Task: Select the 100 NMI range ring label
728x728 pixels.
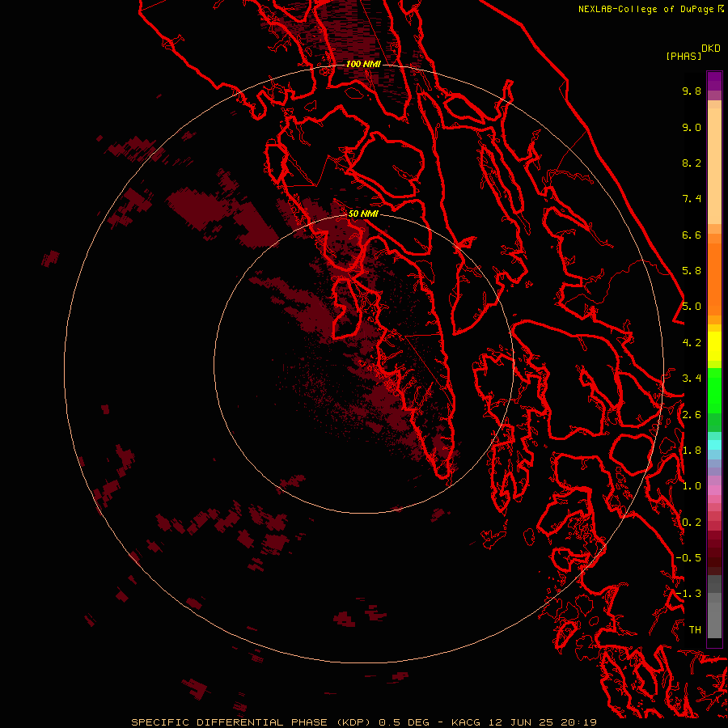Action: pyautogui.click(x=363, y=64)
